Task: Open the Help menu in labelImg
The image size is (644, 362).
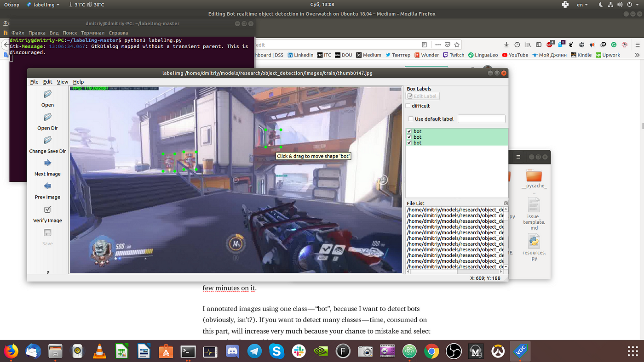Action: 78,82
